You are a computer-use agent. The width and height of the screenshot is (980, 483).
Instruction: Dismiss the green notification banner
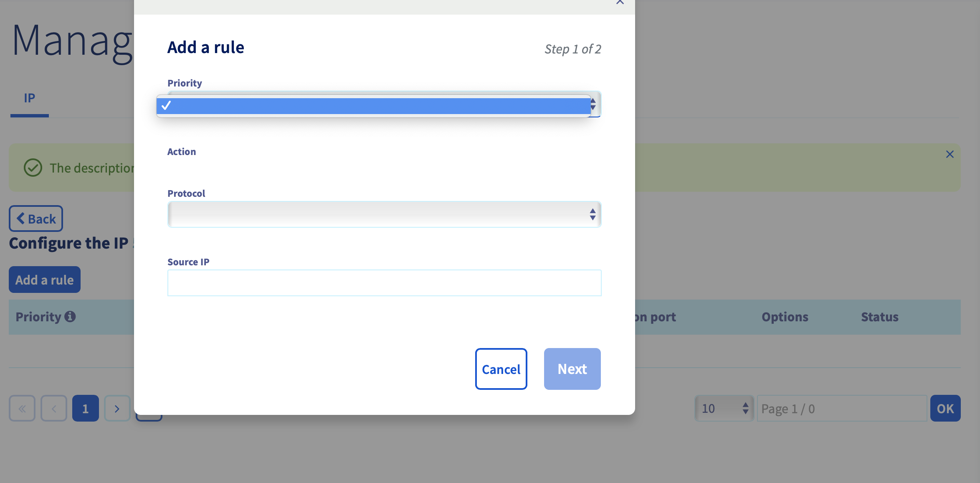[x=950, y=154]
